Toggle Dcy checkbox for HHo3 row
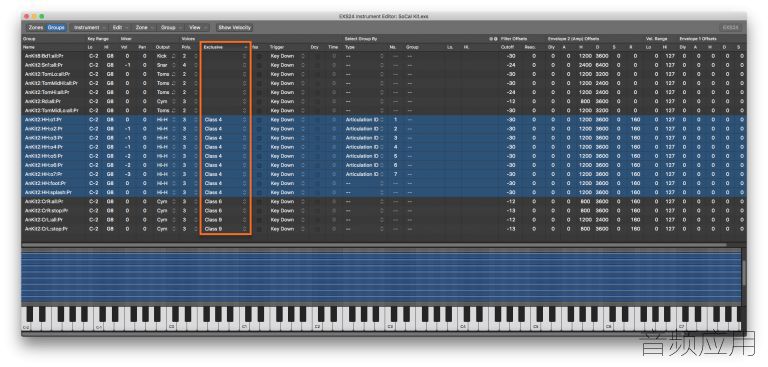 point(316,138)
